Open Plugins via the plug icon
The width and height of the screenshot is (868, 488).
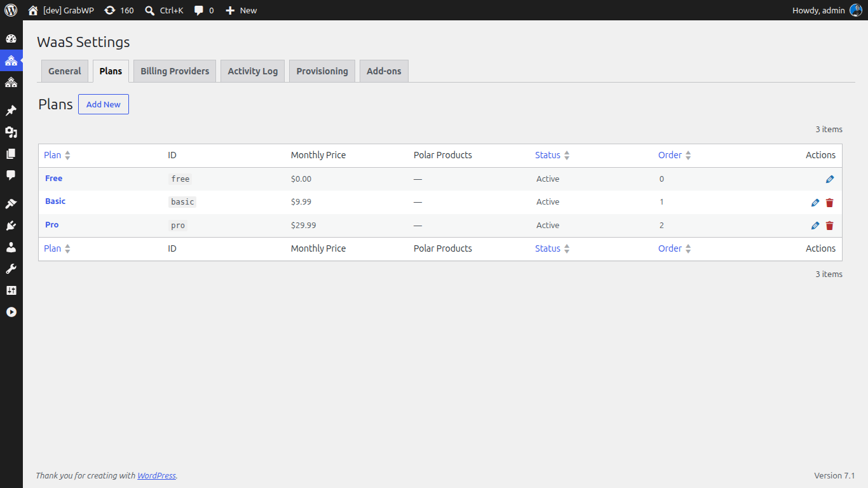[11, 226]
